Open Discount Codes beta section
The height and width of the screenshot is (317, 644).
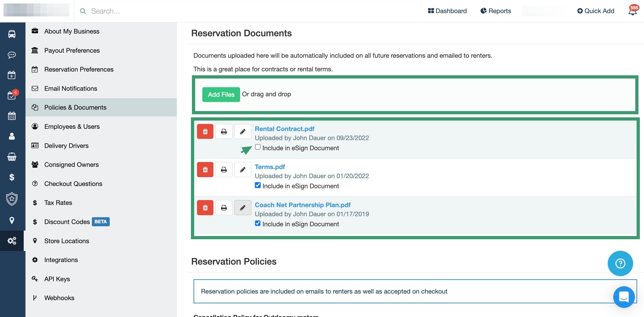pos(67,222)
